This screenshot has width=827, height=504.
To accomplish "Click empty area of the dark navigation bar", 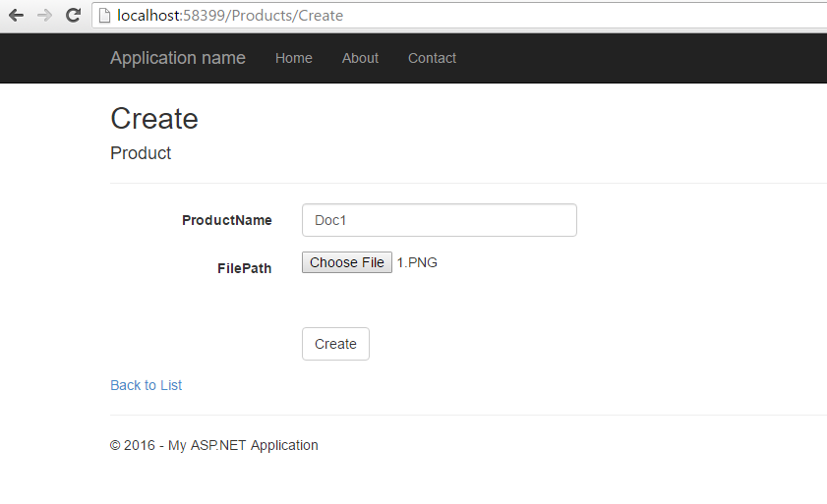I will (x=639, y=58).
